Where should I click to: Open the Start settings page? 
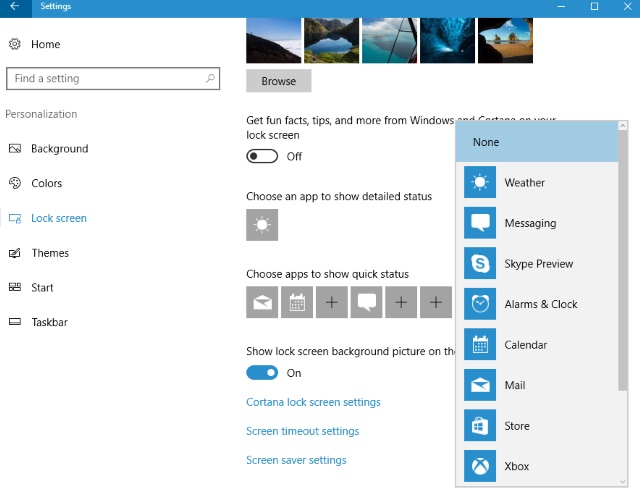pos(42,288)
